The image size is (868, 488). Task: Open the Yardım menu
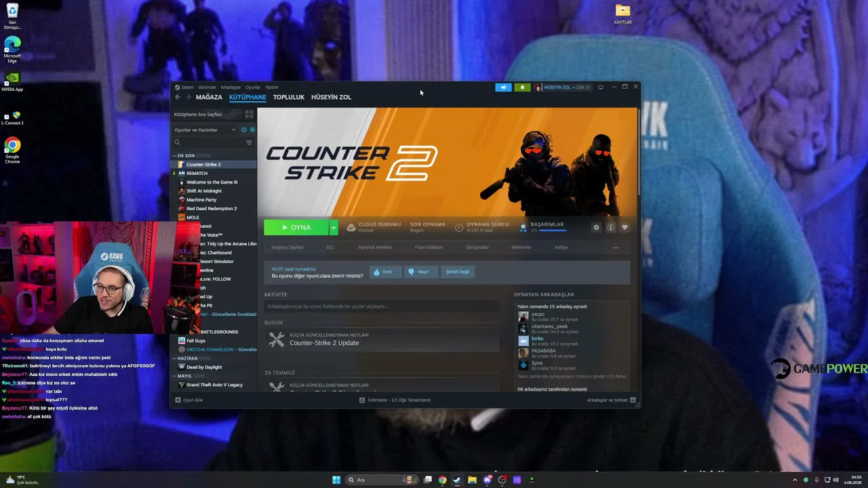(271, 87)
